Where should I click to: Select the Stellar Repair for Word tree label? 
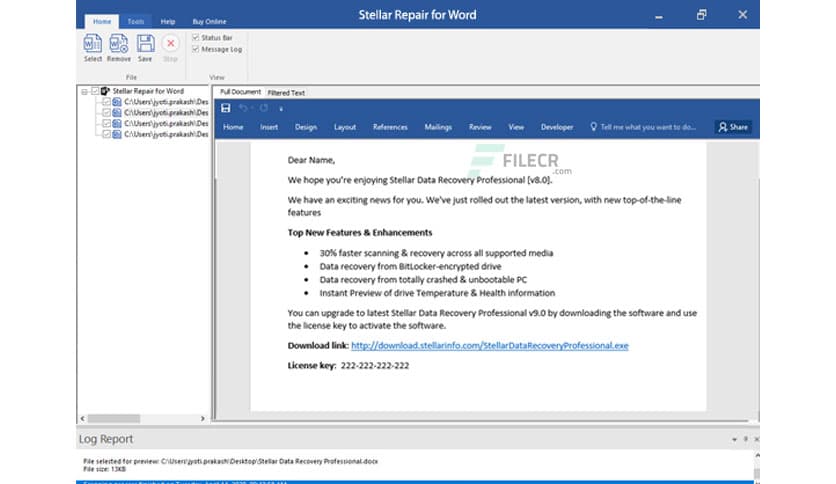point(148,91)
